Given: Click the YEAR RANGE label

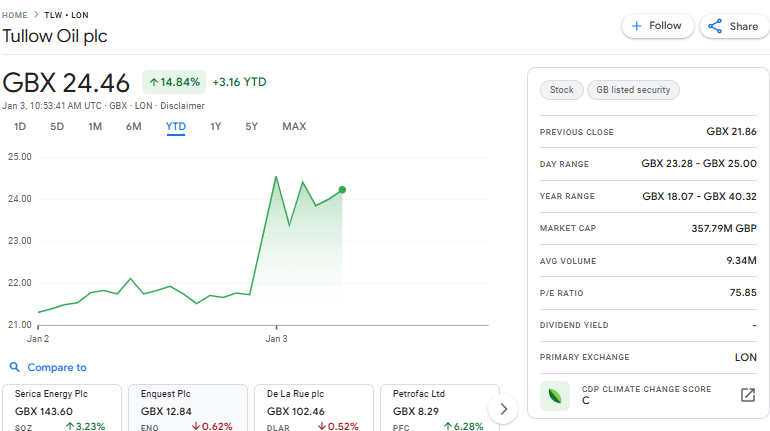Looking at the screenshot, I should coord(567,196).
